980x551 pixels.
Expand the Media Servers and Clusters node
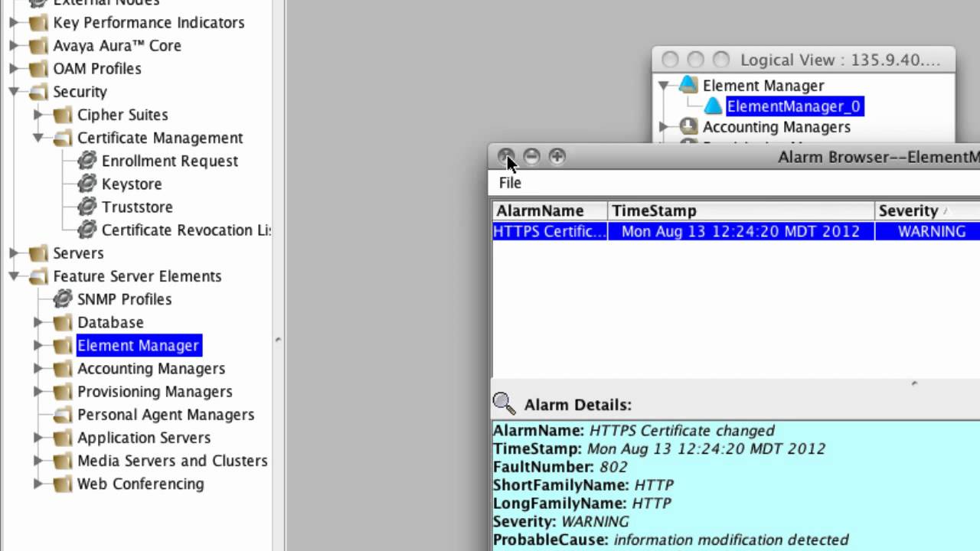pyautogui.click(x=38, y=461)
